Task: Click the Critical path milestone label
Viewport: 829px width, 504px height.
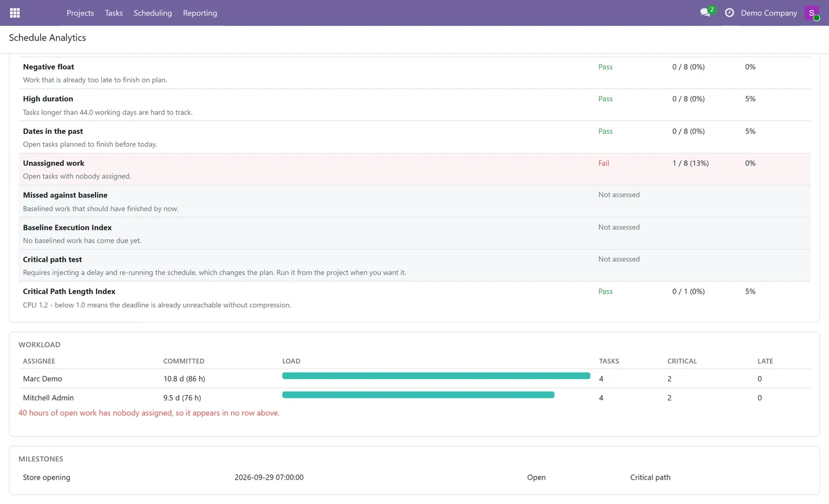Action: (650, 477)
